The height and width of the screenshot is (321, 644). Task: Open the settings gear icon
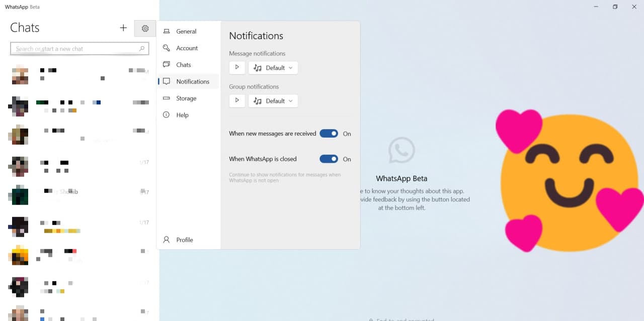click(145, 29)
